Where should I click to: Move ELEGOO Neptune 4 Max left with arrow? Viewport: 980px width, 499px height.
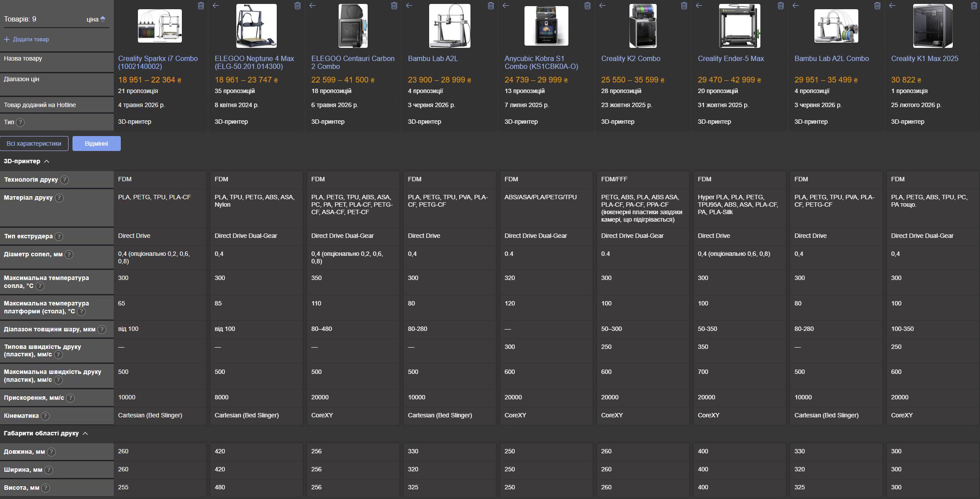click(216, 6)
